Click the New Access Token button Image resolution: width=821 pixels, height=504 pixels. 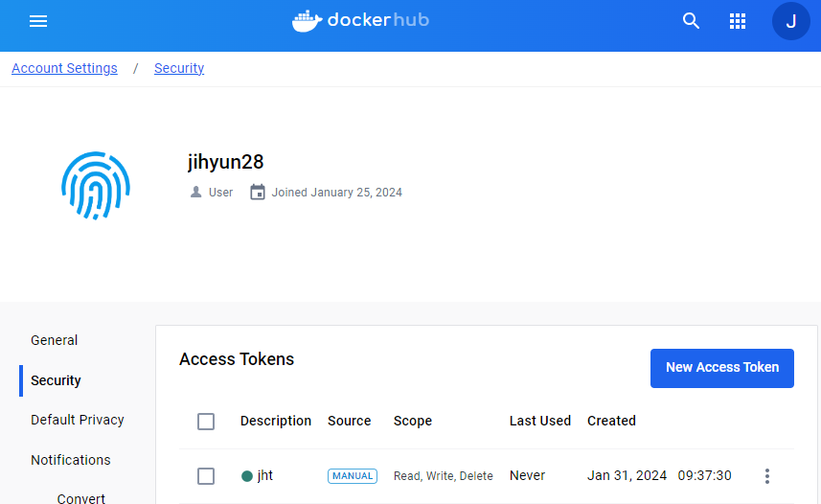tap(722, 368)
